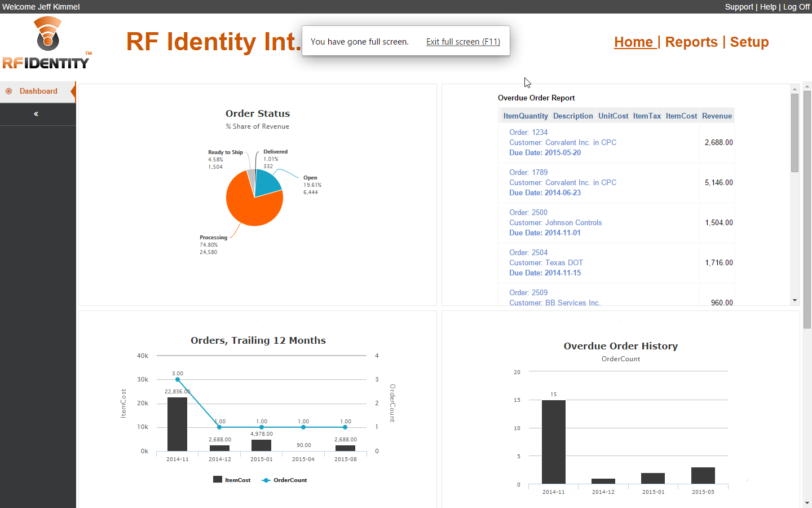The image size is (812, 508).
Task: Open the Reports section
Action: [691, 42]
